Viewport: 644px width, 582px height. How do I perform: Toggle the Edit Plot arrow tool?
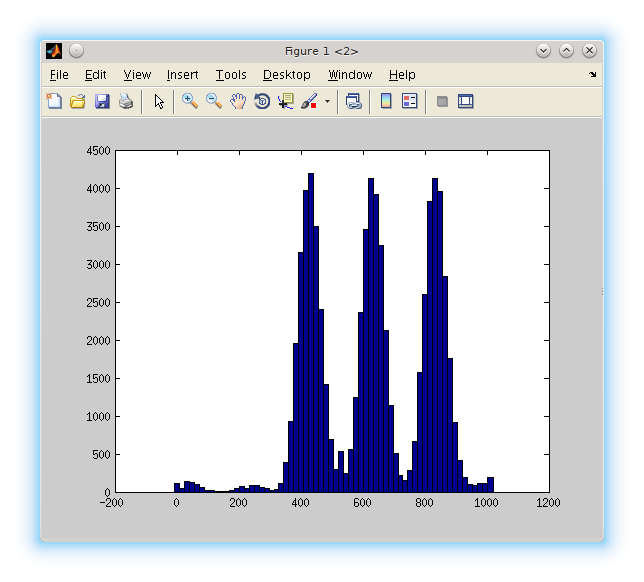pos(159,101)
